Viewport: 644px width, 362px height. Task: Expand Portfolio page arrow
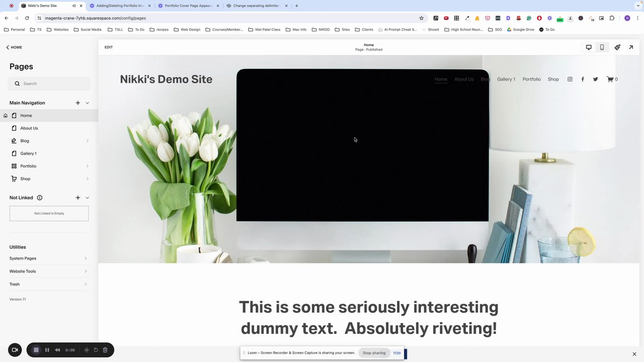point(87,166)
